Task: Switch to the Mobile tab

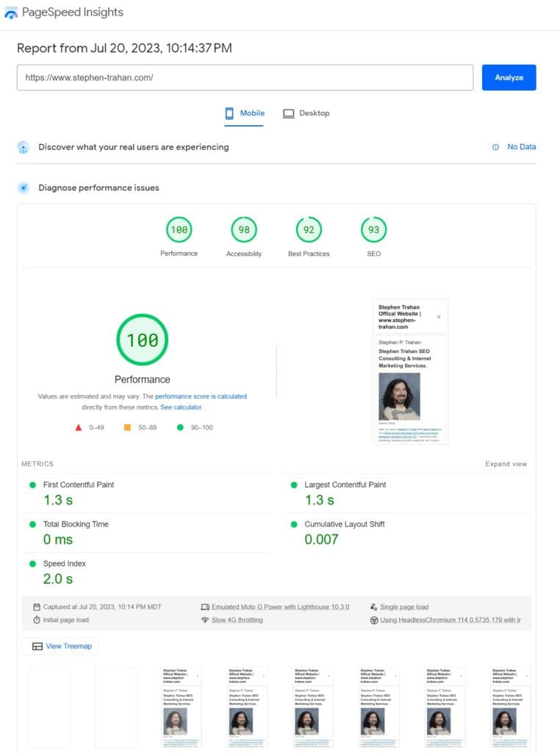Action: click(x=245, y=114)
